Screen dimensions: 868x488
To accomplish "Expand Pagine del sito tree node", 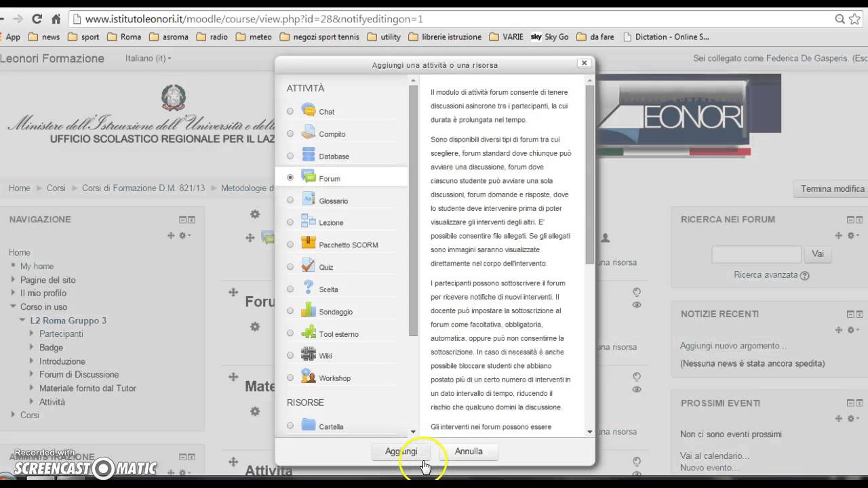I will click(x=13, y=279).
